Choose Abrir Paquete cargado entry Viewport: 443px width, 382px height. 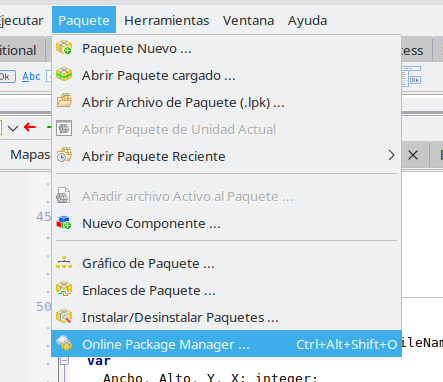pos(226,75)
